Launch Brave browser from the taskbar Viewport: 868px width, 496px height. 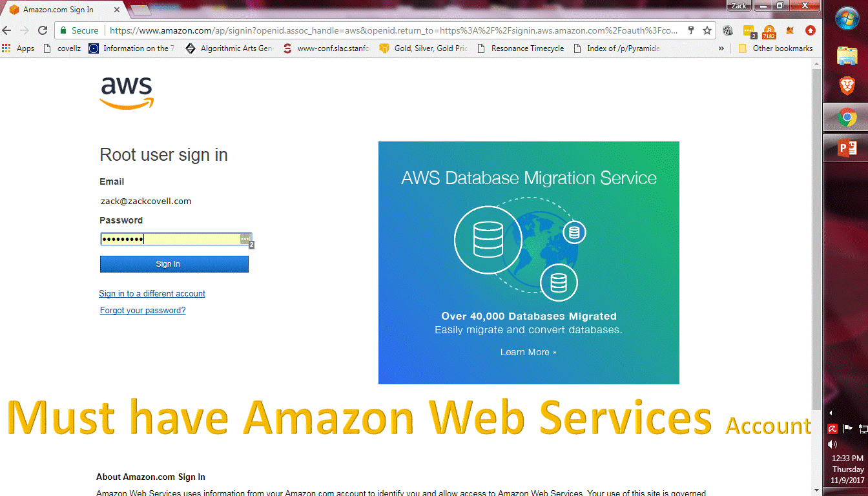pos(847,85)
